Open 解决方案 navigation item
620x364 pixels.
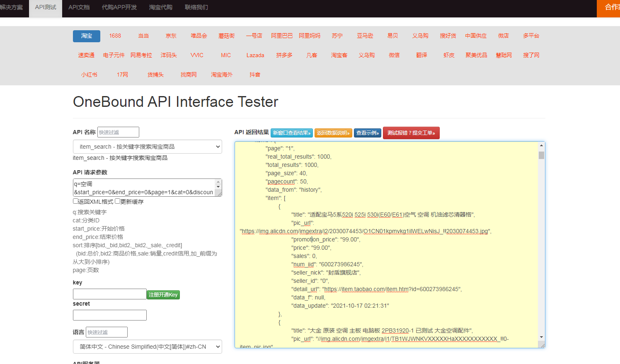[12, 7]
